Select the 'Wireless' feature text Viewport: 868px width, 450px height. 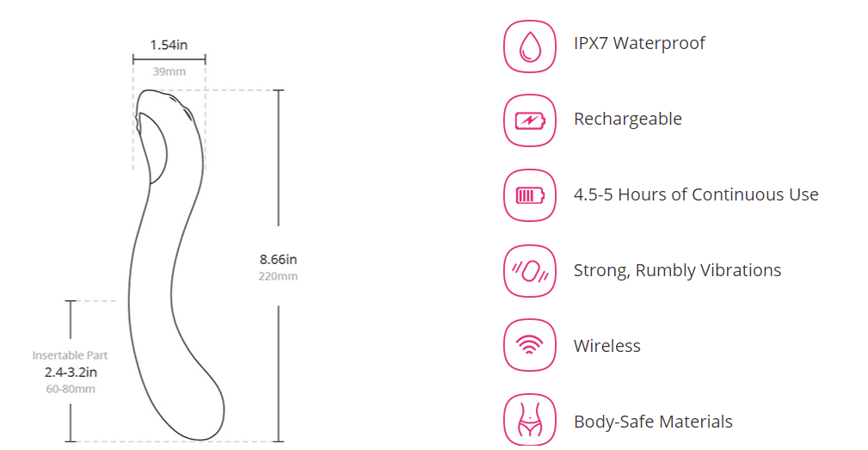coord(607,346)
